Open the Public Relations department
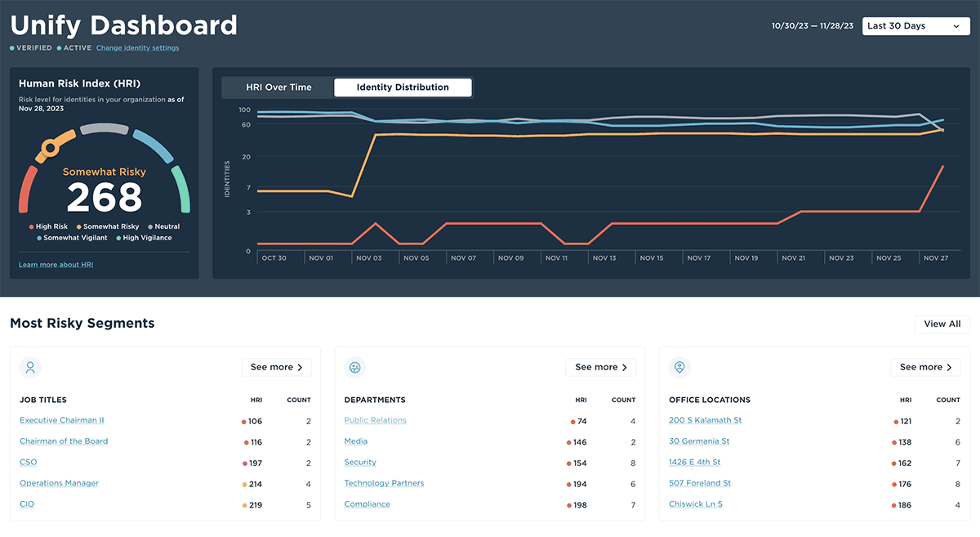This screenshot has width=980, height=537. pyautogui.click(x=375, y=420)
